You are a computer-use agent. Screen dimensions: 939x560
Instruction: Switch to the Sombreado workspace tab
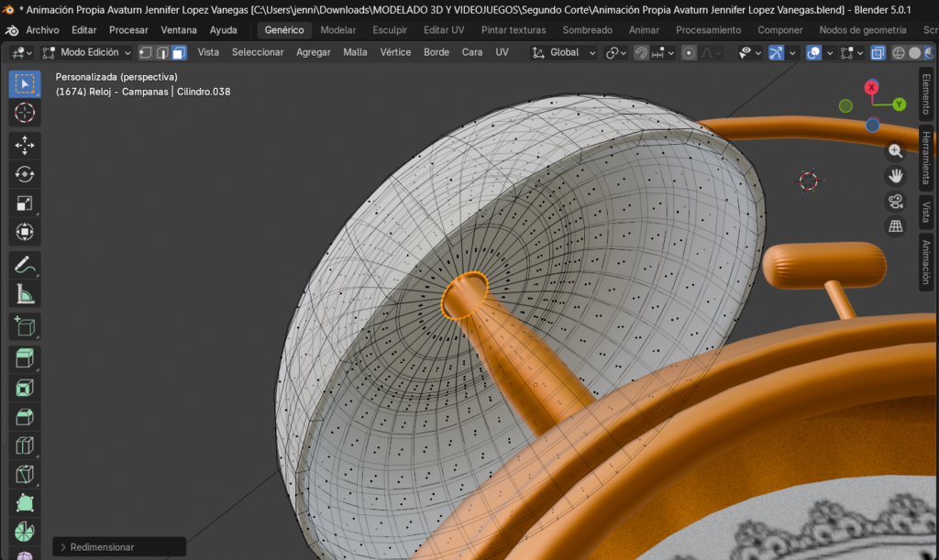click(x=588, y=30)
